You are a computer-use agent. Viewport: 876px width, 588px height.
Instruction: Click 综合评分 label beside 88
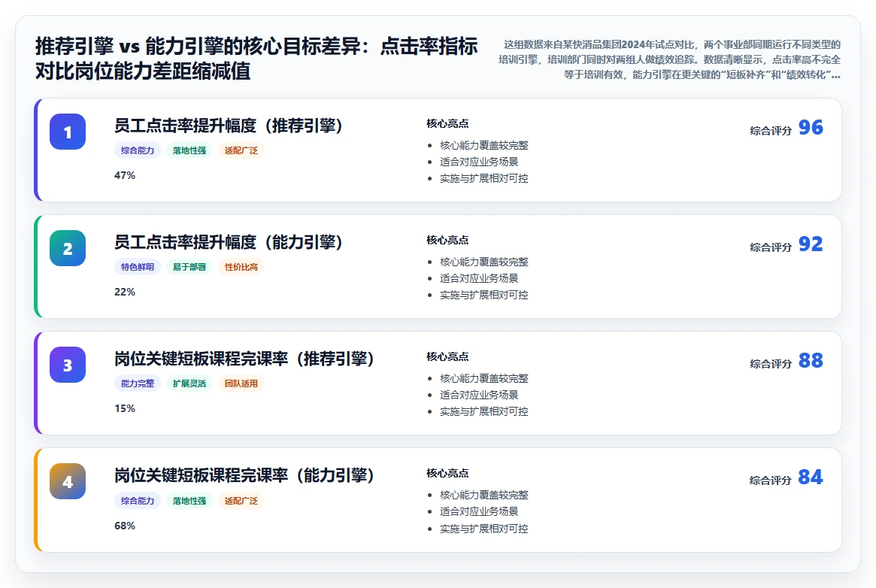click(x=771, y=364)
